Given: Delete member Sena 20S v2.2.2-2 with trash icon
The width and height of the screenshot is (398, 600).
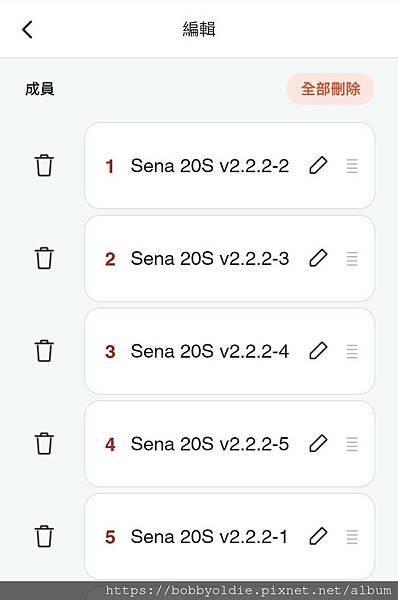Looking at the screenshot, I should pyautogui.click(x=44, y=165).
